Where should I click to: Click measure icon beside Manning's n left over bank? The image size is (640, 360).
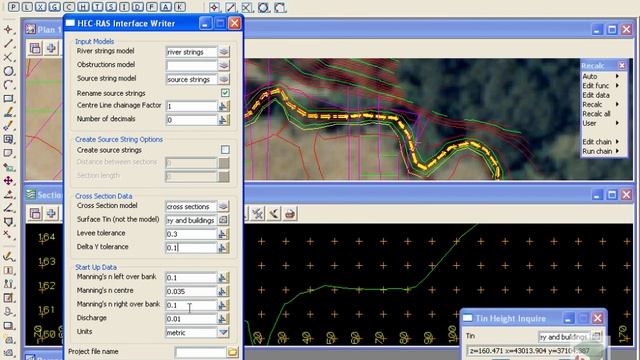point(223,278)
